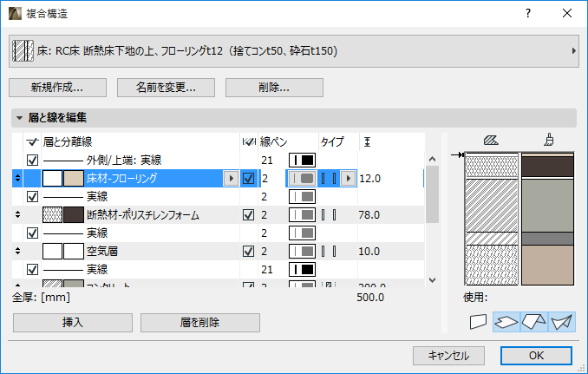The width and height of the screenshot is (588, 374).
Task: Confirm with the OK button
Action: [x=536, y=355]
